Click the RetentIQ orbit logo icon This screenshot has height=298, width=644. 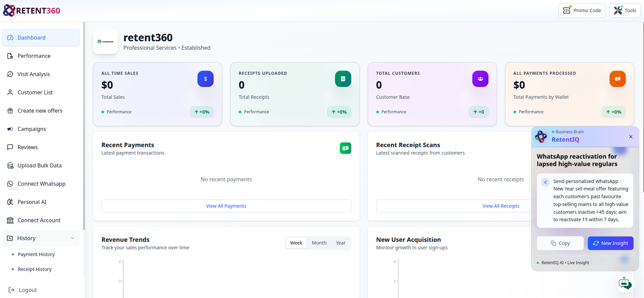coord(541,136)
